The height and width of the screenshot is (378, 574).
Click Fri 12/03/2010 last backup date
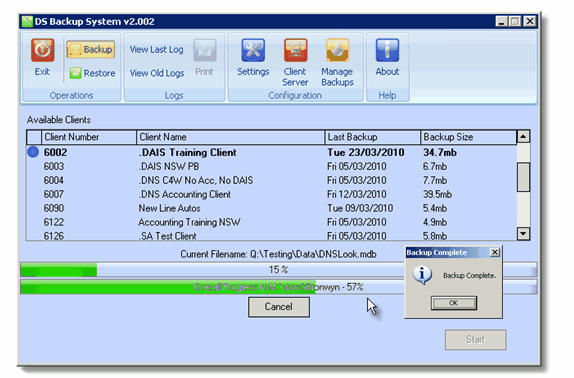point(357,194)
